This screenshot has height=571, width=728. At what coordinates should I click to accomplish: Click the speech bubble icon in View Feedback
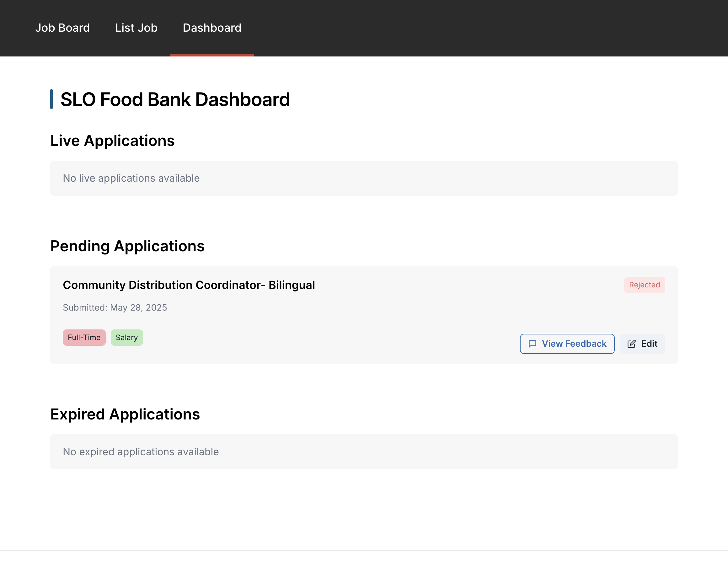click(x=533, y=344)
